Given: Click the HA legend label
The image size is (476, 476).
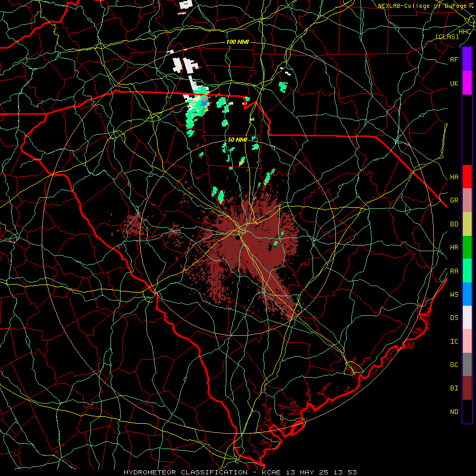Looking at the screenshot, I should 454,177.
